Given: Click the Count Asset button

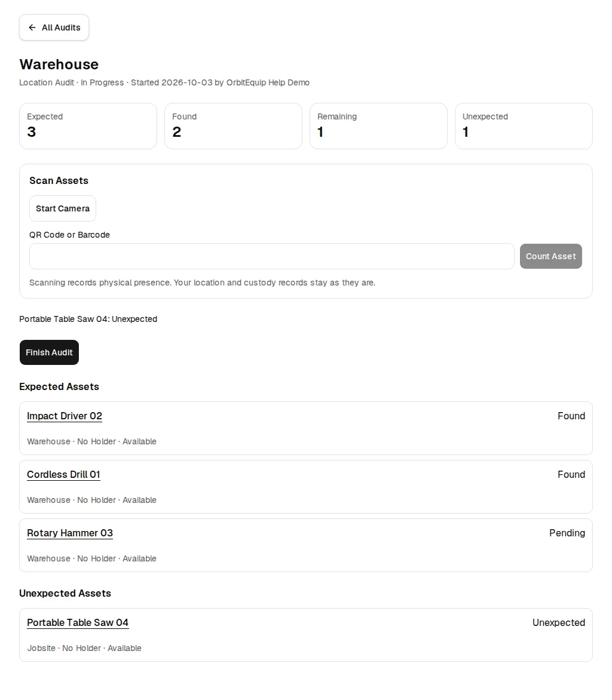Looking at the screenshot, I should click(551, 256).
